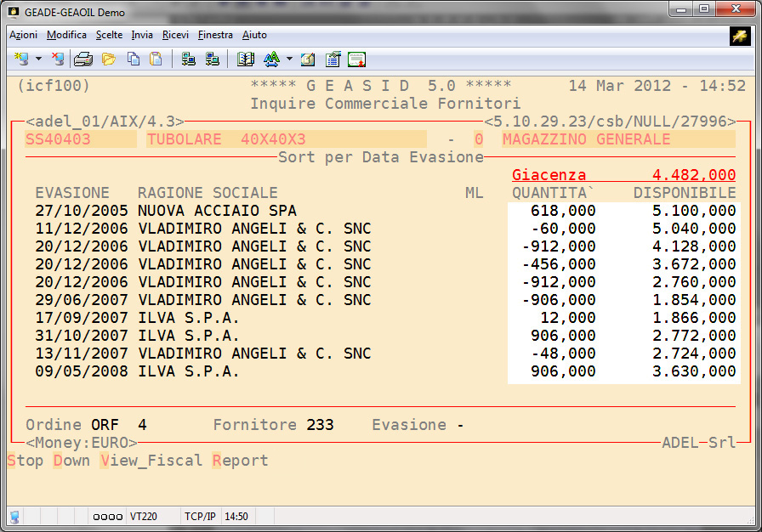This screenshot has width=762, height=532.
Task: Expand the new connection dropdown arrow
Action: 38,59
